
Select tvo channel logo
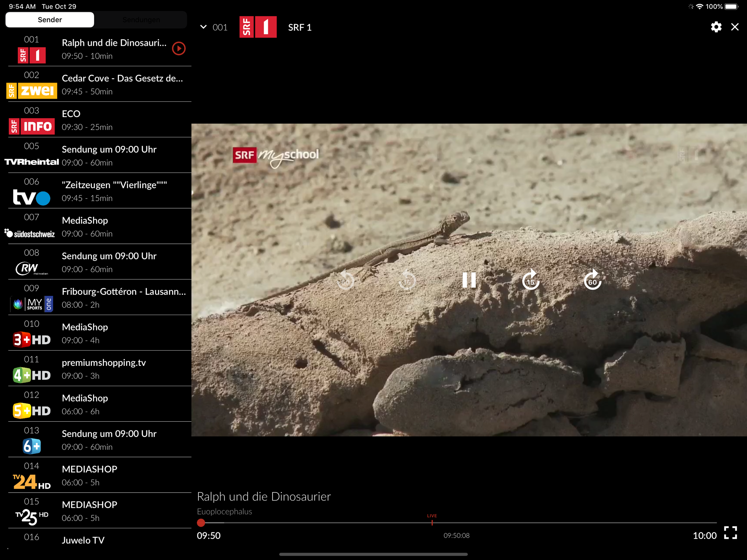[32, 197]
